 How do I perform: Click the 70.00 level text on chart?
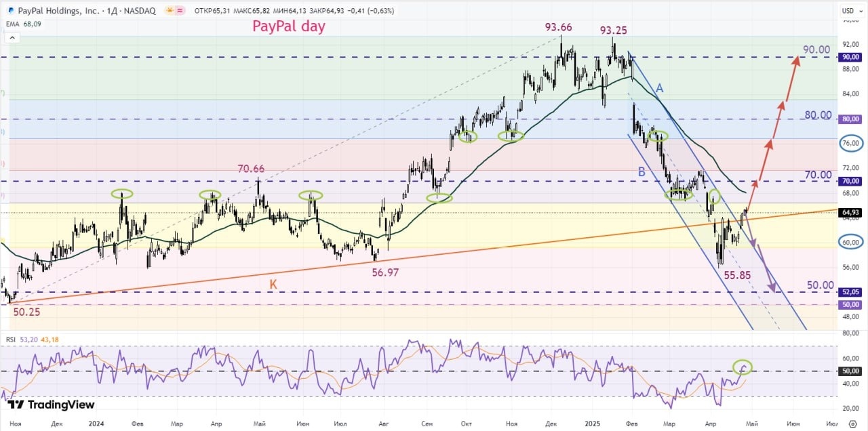[x=818, y=175]
